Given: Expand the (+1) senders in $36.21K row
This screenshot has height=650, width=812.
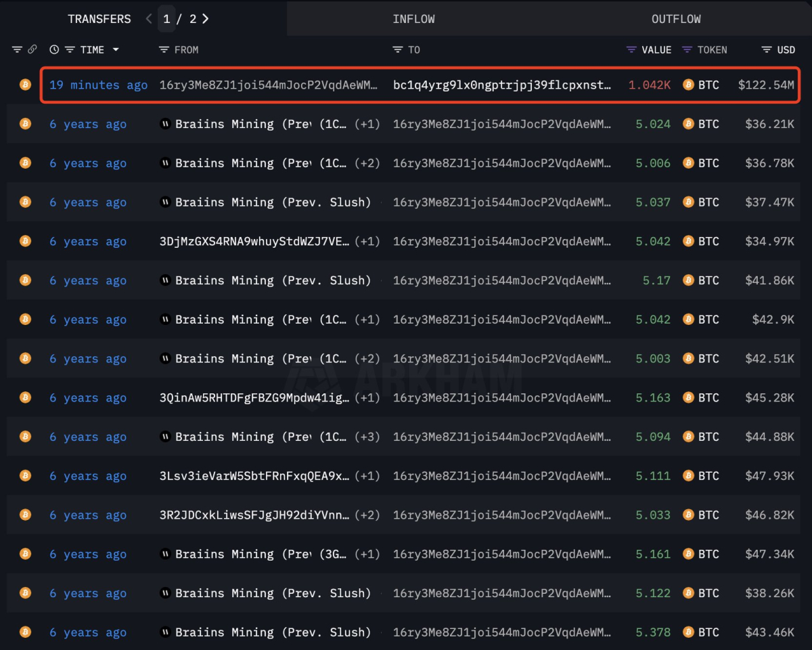Looking at the screenshot, I should coord(367,124).
